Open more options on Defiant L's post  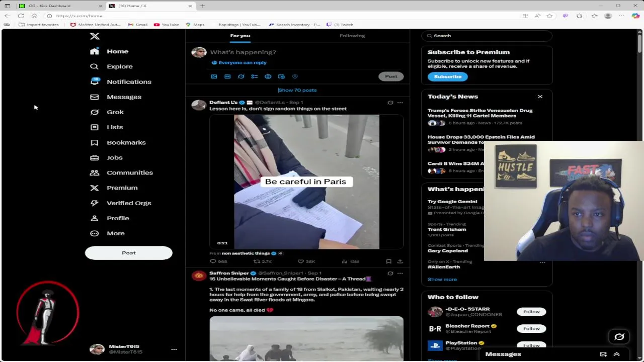point(400,103)
